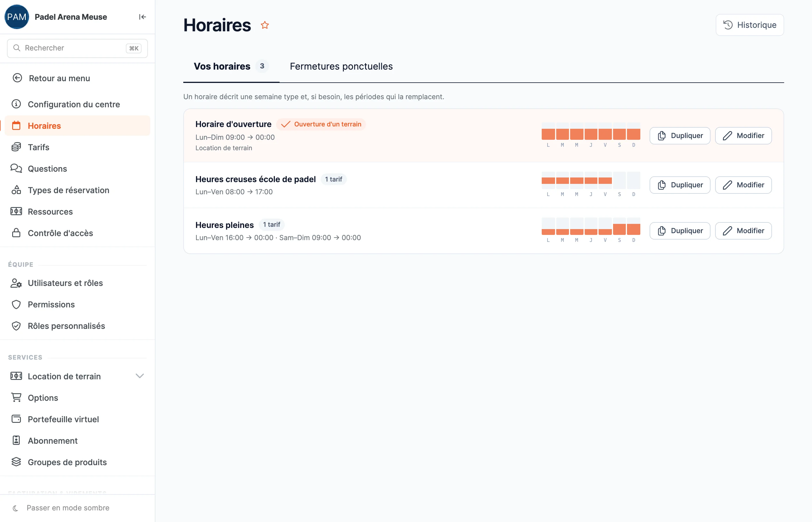The image size is (812, 522).
Task: Open Configuration du centre
Action: click(x=77, y=104)
